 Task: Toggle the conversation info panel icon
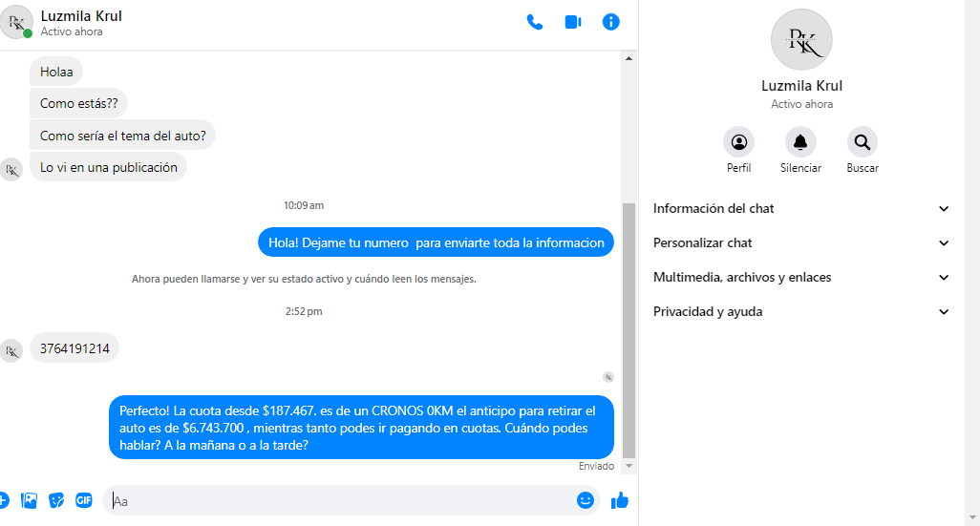pos(610,22)
